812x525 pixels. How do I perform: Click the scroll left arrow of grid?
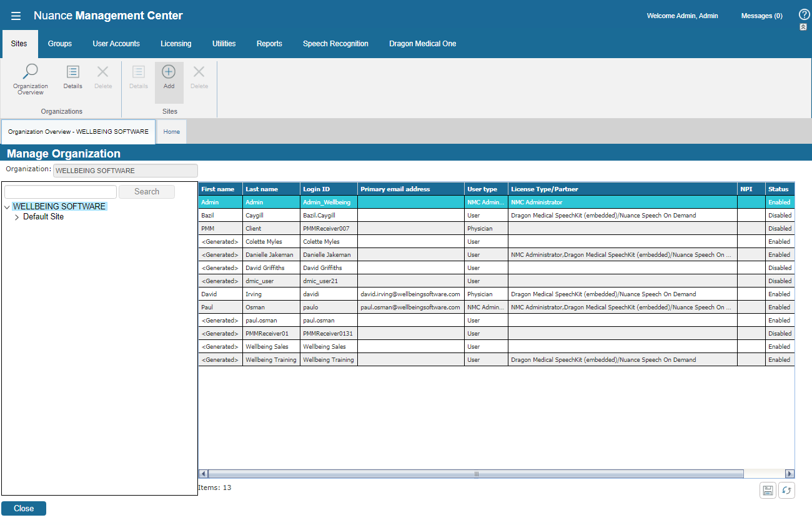[203, 474]
